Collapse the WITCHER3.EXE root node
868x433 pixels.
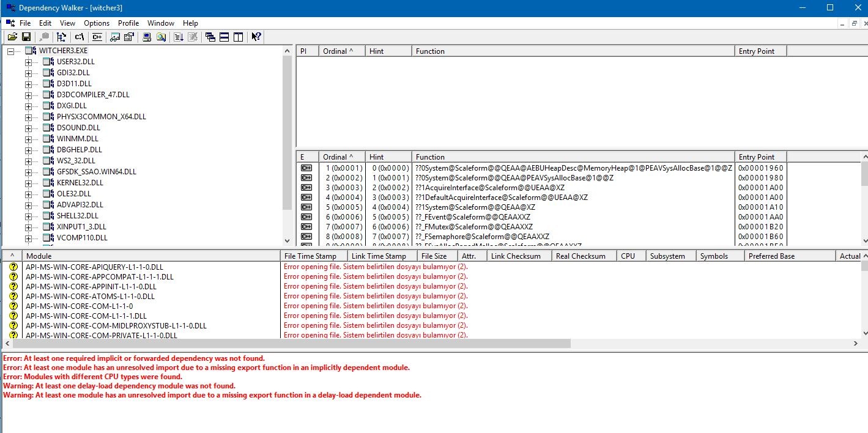10,51
